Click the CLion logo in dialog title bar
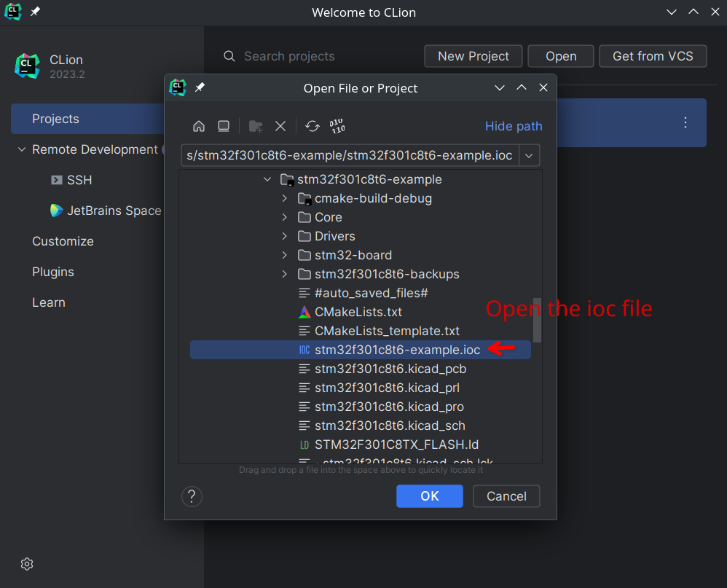Viewport: 727px width, 588px height. coord(178,87)
